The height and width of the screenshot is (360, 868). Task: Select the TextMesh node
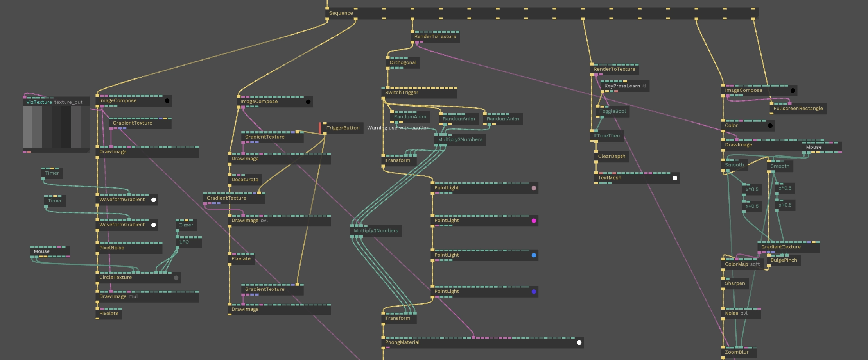[609, 178]
